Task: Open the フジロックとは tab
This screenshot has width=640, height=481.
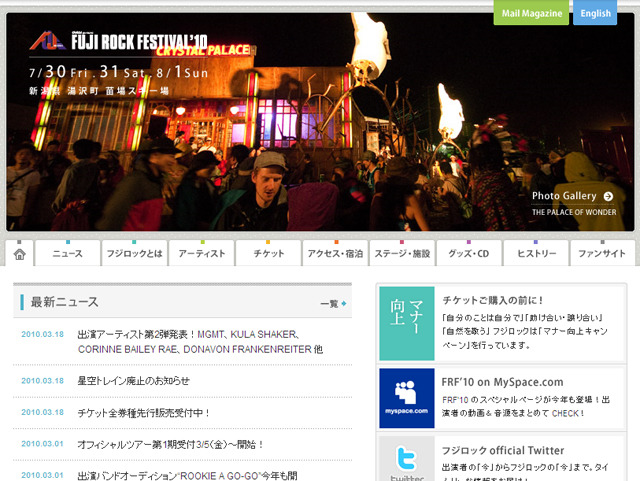Action: point(134,254)
